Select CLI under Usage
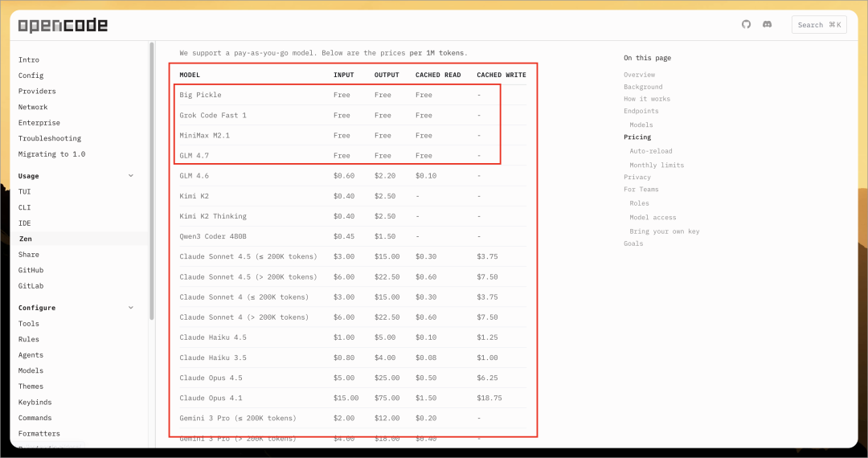 point(24,207)
